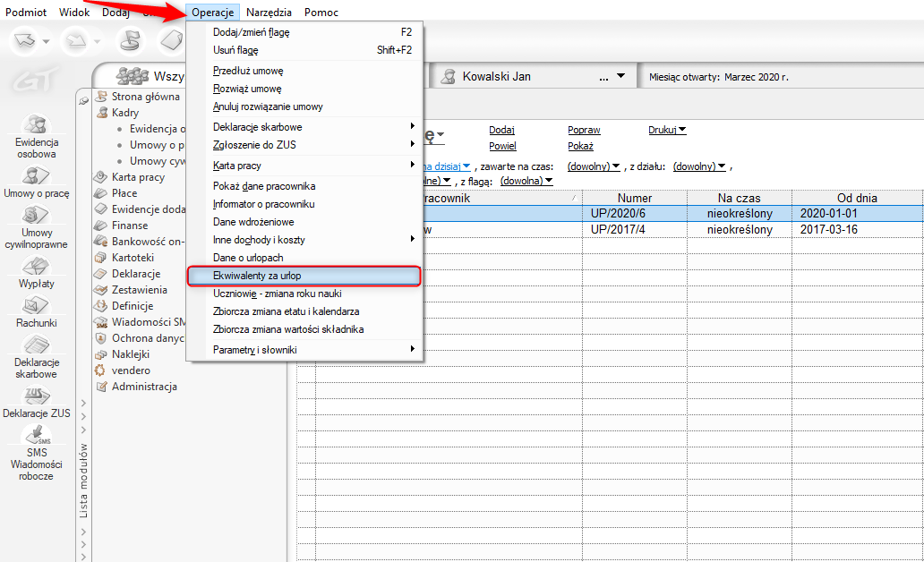Click the Administracja module tree icon
The image size is (924, 562).
pos(101,387)
